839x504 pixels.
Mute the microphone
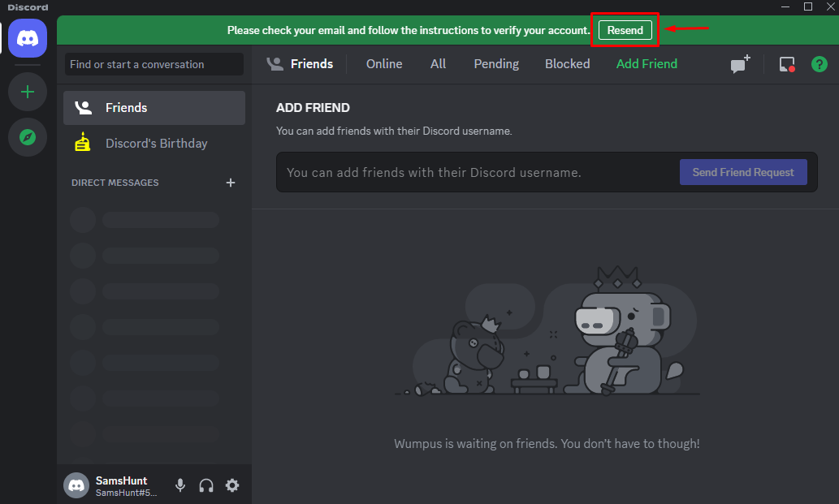[x=180, y=485]
